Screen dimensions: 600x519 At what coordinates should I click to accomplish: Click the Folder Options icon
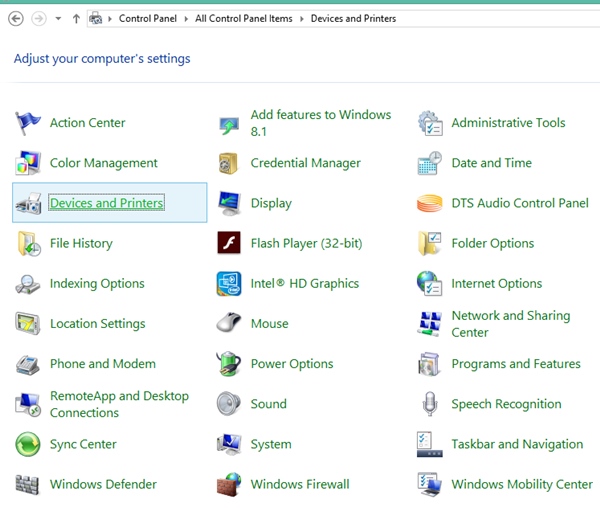pyautogui.click(x=429, y=243)
